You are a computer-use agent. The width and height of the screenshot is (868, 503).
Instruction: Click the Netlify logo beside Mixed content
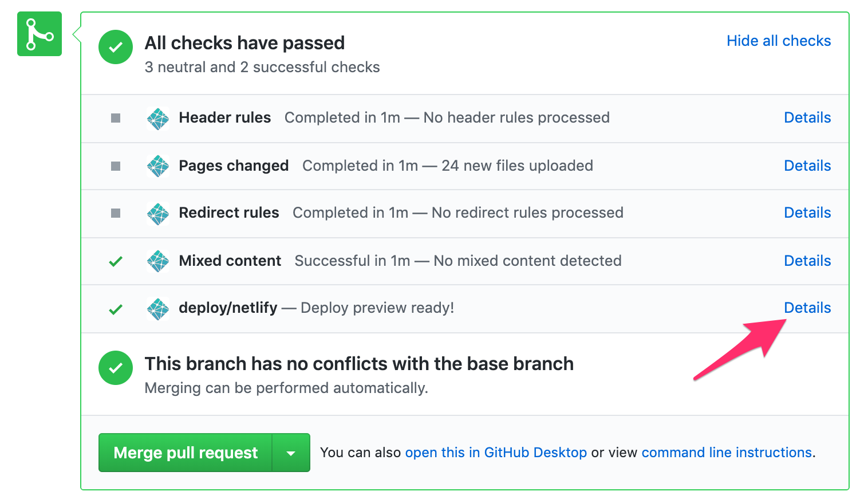(x=158, y=261)
